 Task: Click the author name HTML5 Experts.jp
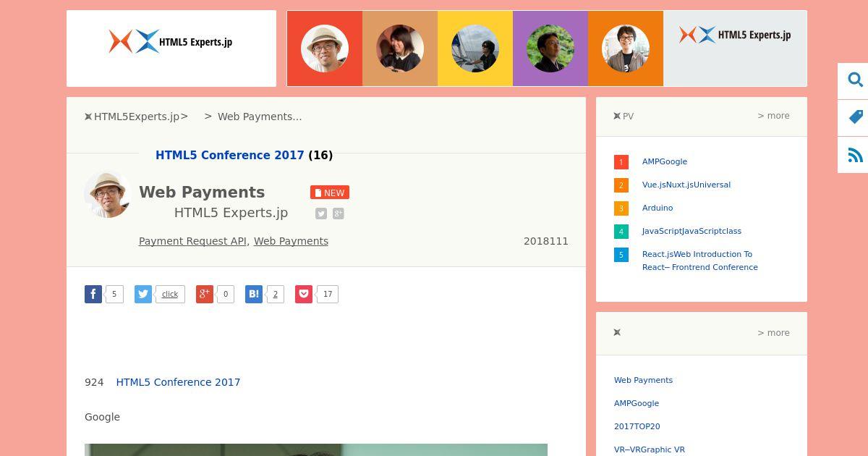point(231,213)
